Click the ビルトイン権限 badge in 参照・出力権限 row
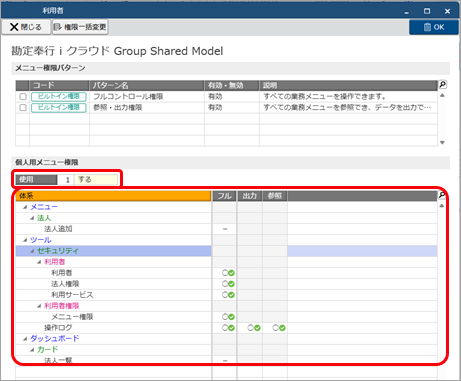Screen dimensions: 461x381 59,108
